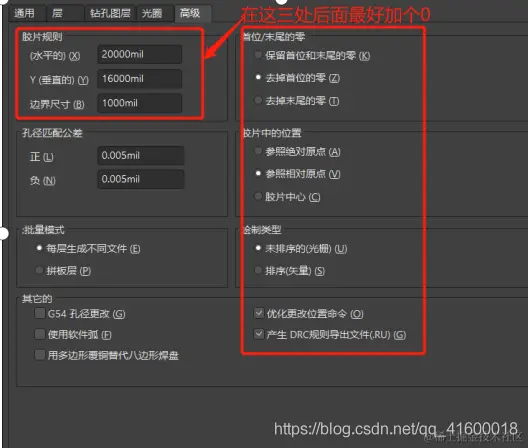Click the 水平的 (X) film size field
The height and width of the screenshot is (448, 528).
(140, 54)
